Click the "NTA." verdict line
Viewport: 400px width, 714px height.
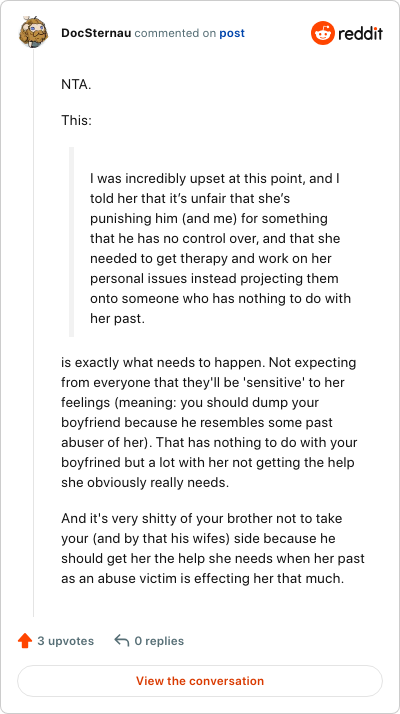[x=76, y=85]
